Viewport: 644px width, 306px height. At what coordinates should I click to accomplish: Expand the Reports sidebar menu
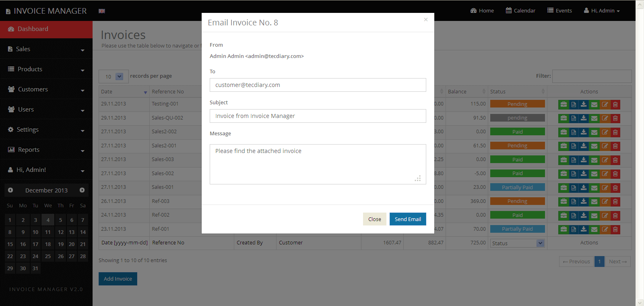[x=46, y=150]
